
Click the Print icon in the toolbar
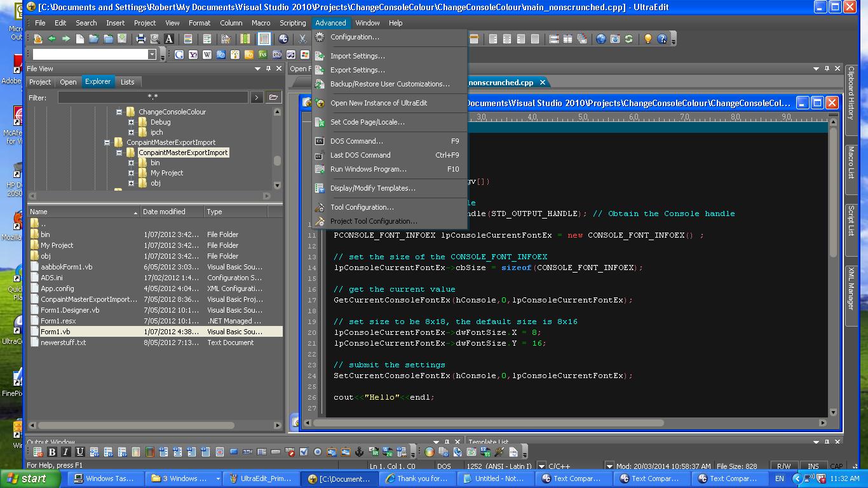[x=141, y=39]
